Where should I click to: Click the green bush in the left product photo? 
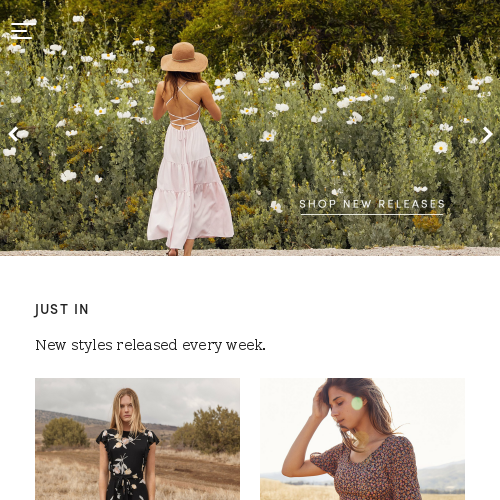[65, 432]
